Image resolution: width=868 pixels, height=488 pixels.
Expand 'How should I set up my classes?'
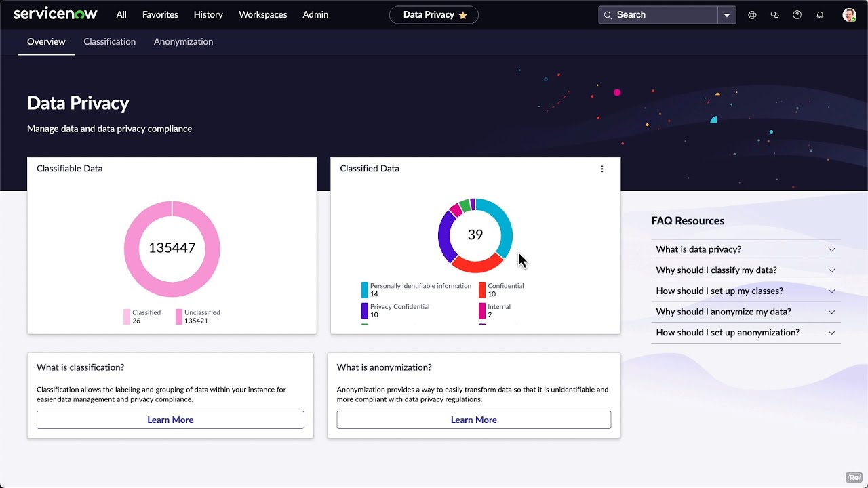[746, 291]
